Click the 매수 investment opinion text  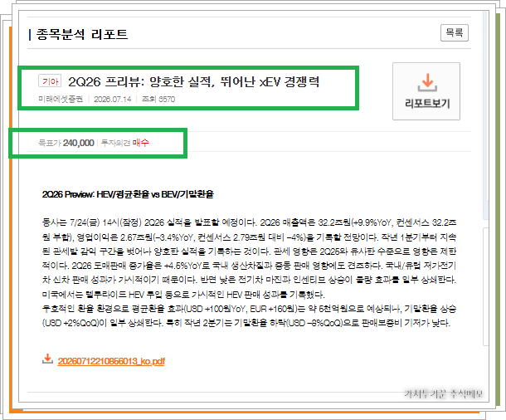(141, 143)
